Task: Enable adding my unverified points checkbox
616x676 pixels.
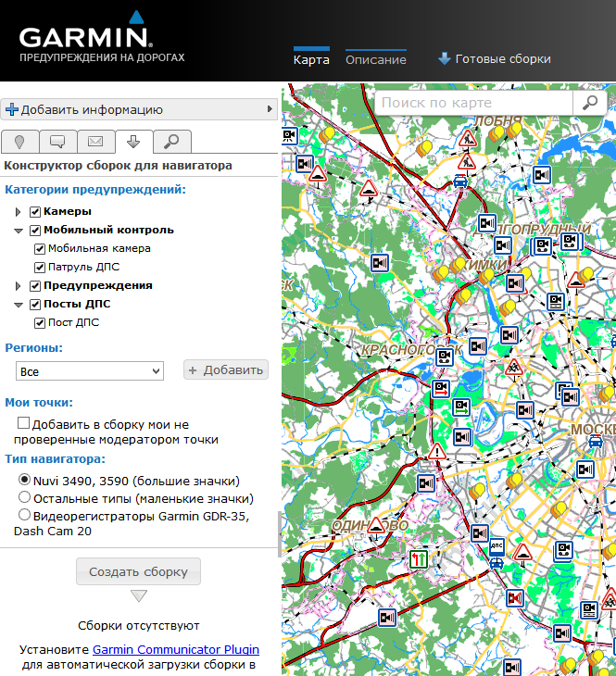Action: click(x=23, y=422)
